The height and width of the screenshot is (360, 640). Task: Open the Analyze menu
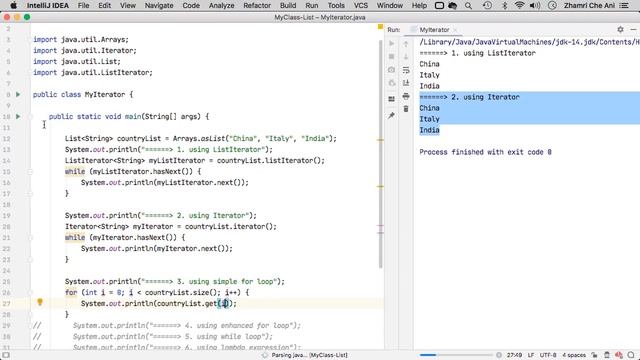(222, 5)
